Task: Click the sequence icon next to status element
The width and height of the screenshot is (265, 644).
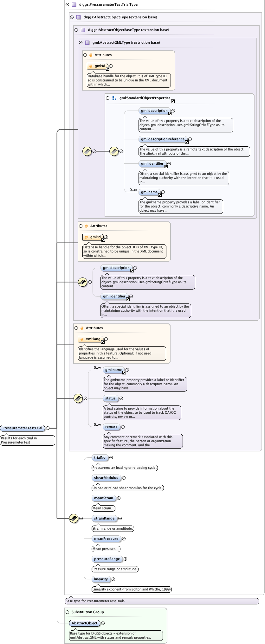Action: pyautogui.click(x=78, y=398)
